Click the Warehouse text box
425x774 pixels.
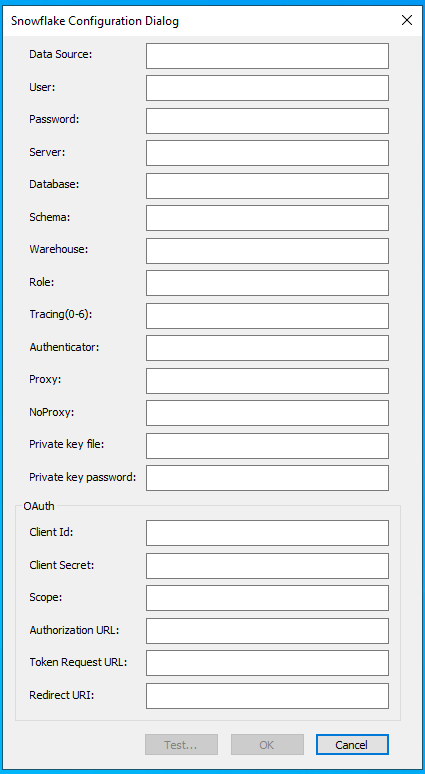point(267,251)
